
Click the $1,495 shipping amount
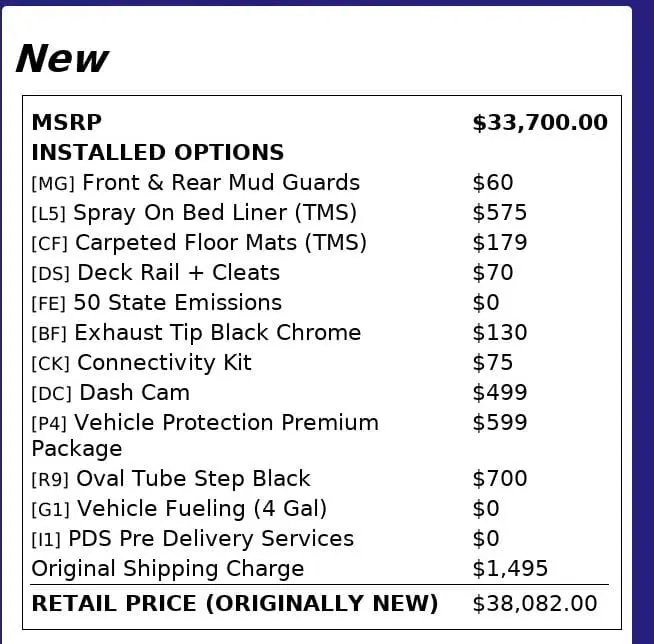pos(510,569)
